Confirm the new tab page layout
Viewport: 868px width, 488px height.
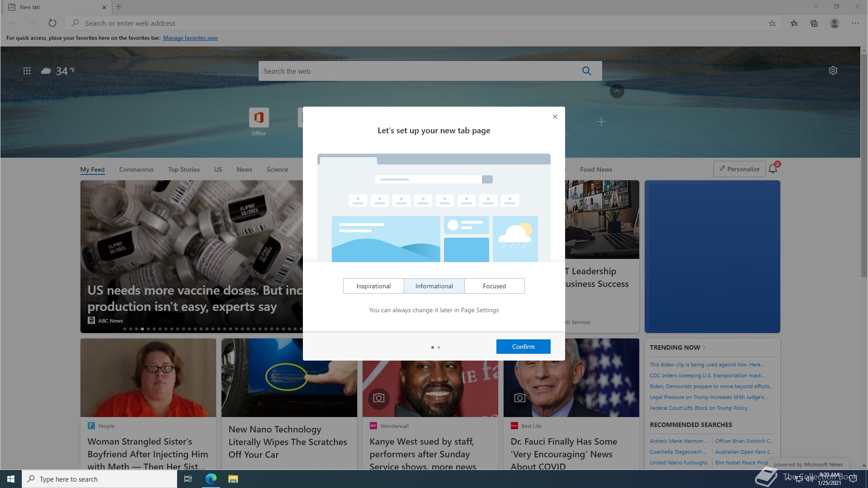(x=524, y=347)
